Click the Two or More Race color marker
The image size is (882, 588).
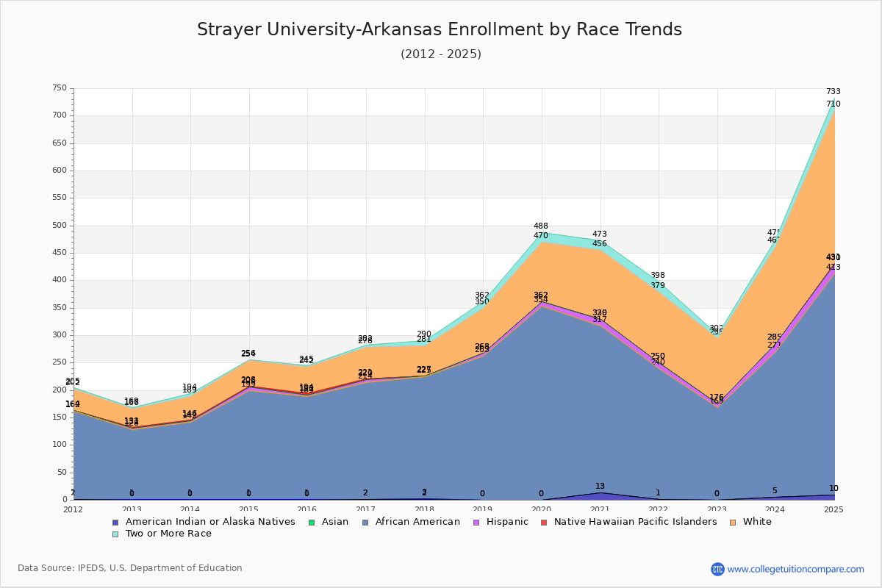[115, 534]
